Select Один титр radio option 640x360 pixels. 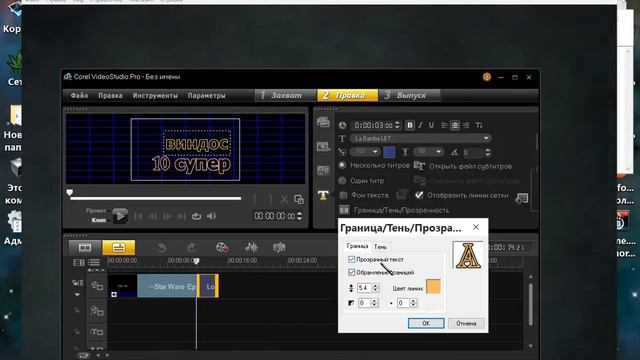pos(342,180)
